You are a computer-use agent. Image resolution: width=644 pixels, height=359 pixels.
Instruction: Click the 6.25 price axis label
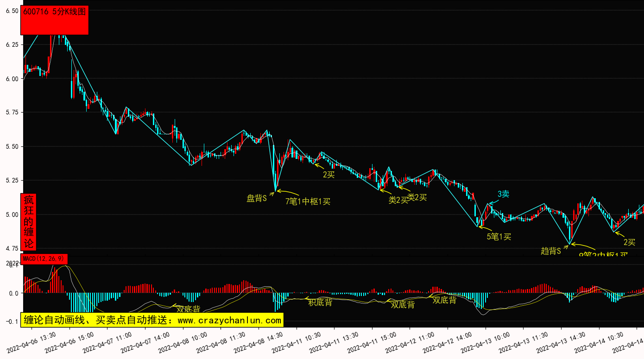[x=12, y=44]
